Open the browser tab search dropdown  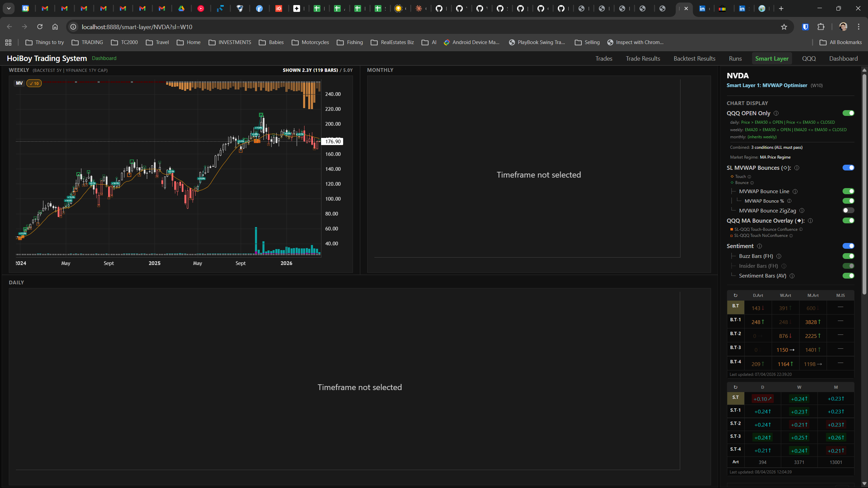click(9, 8)
